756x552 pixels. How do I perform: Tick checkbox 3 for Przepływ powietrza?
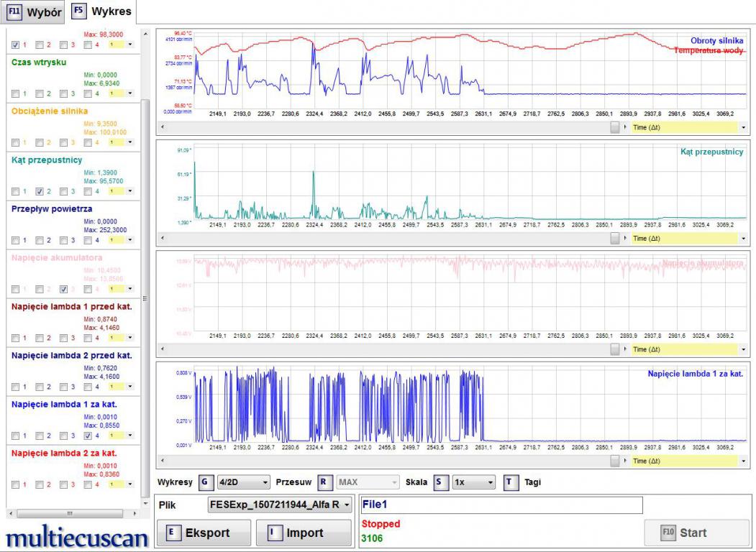[x=64, y=240]
